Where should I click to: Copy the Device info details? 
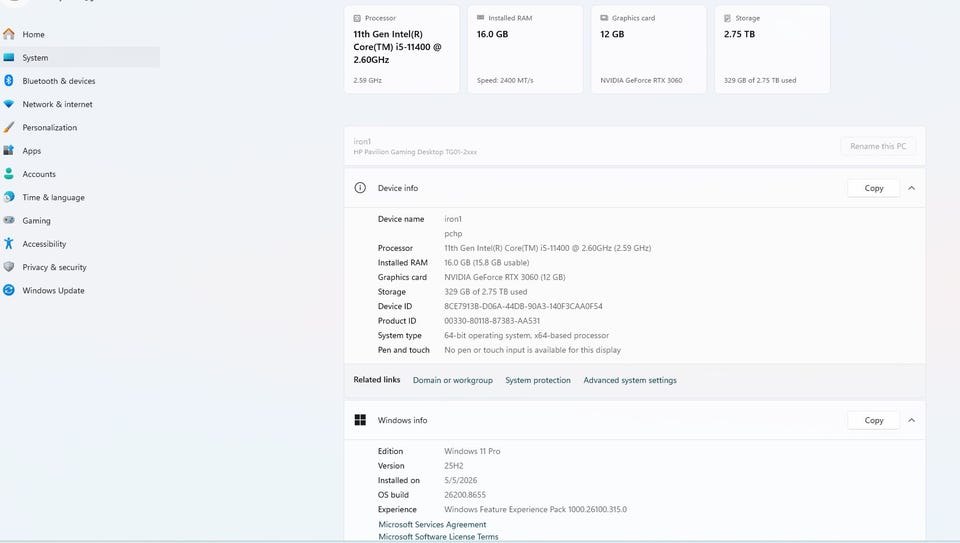pos(874,188)
